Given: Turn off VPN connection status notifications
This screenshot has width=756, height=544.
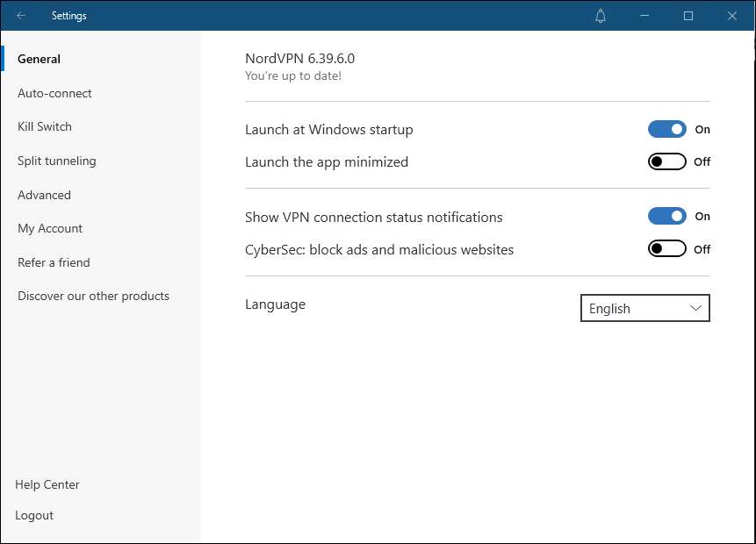Looking at the screenshot, I should coord(666,216).
